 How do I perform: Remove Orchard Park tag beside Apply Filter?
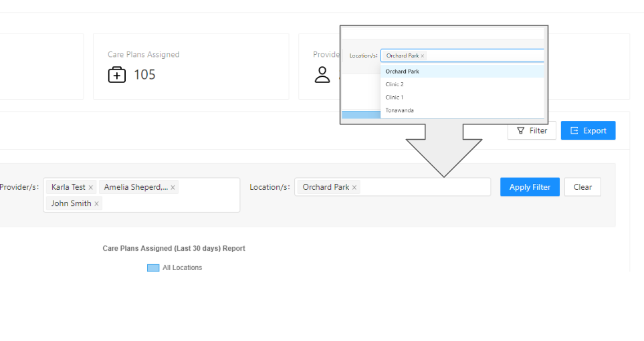tap(354, 188)
